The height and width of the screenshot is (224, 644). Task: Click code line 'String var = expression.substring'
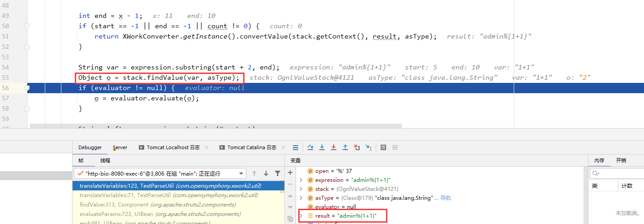point(179,67)
